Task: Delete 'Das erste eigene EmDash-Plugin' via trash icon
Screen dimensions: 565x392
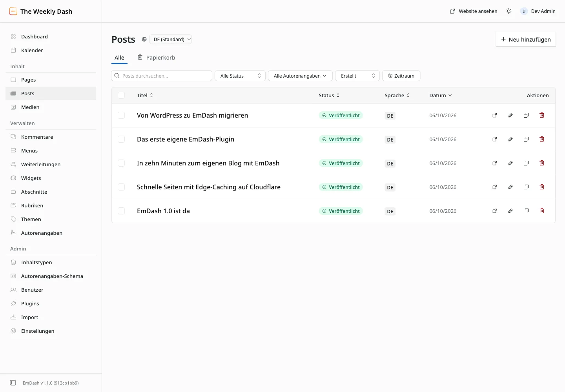Action: coord(542,139)
